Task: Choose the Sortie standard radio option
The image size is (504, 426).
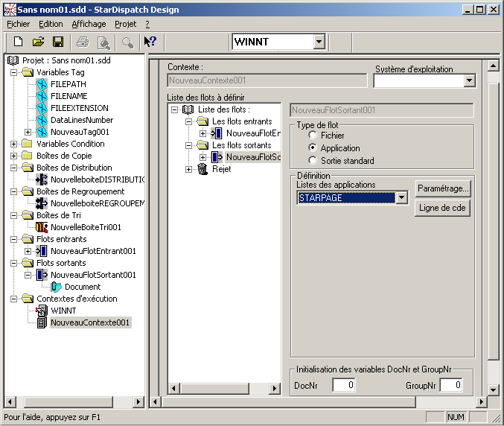Action: [x=313, y=161]
